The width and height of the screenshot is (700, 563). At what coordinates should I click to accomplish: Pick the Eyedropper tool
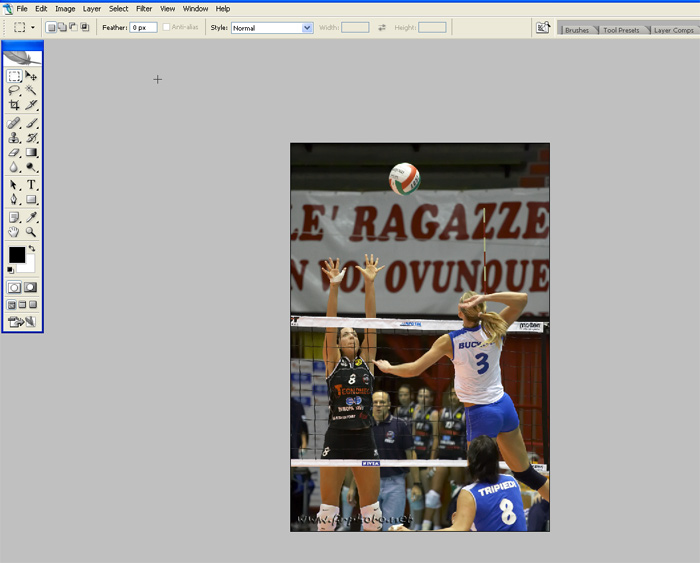31,217
